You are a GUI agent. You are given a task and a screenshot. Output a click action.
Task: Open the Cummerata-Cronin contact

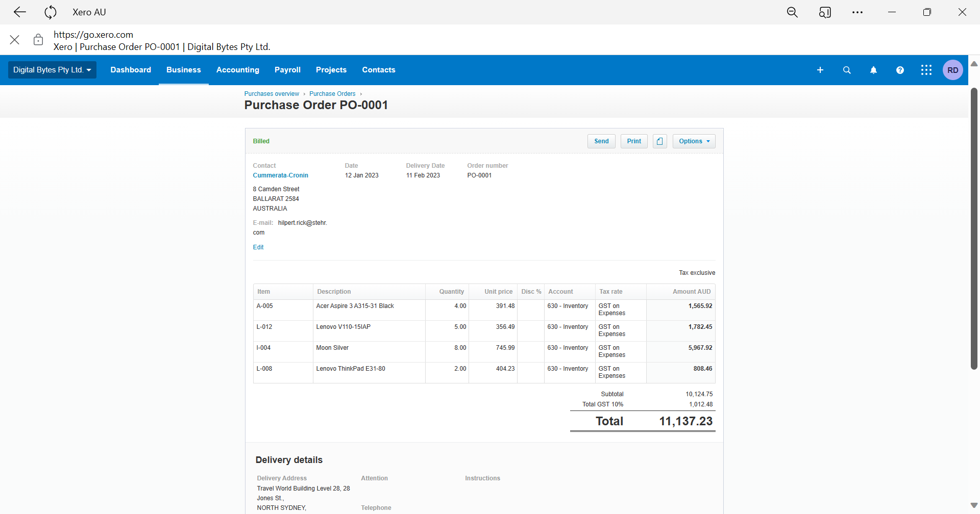281,175
